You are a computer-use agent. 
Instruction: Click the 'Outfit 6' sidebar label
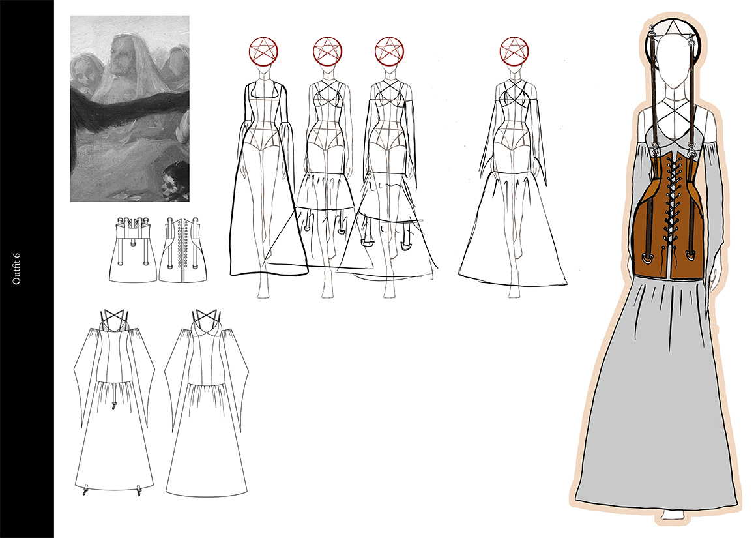click(17, 269)
